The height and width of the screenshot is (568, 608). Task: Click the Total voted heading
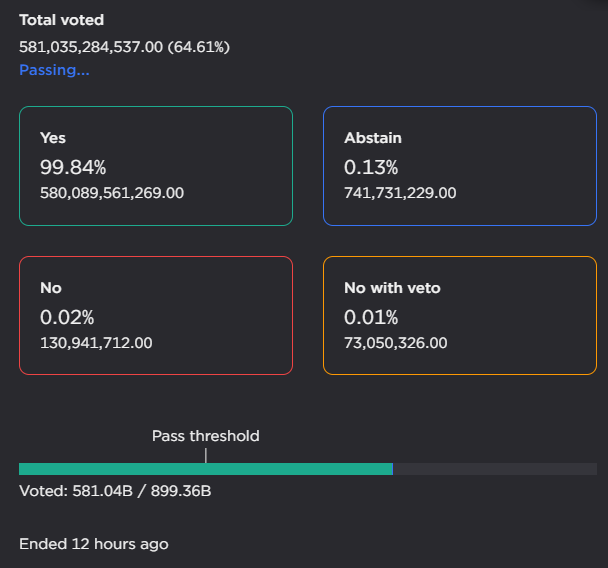61,20
